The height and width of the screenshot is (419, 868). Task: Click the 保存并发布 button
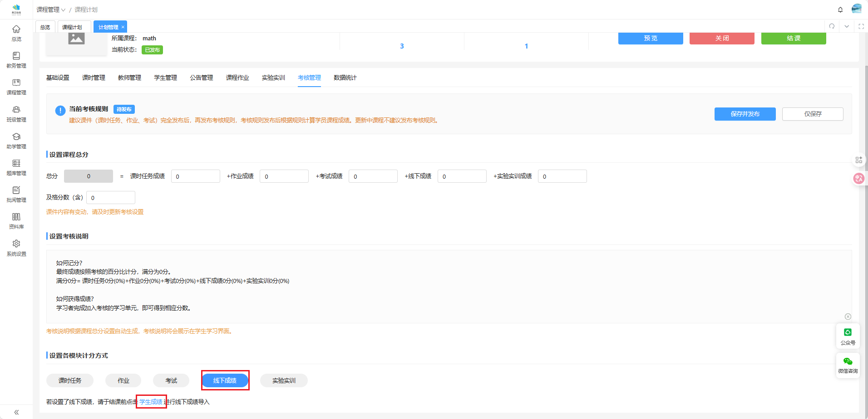[x=745, y=114]
